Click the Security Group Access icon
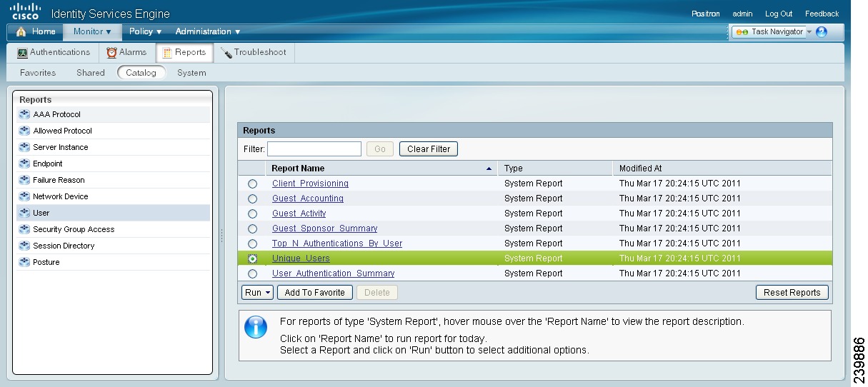 pos(24,229)
